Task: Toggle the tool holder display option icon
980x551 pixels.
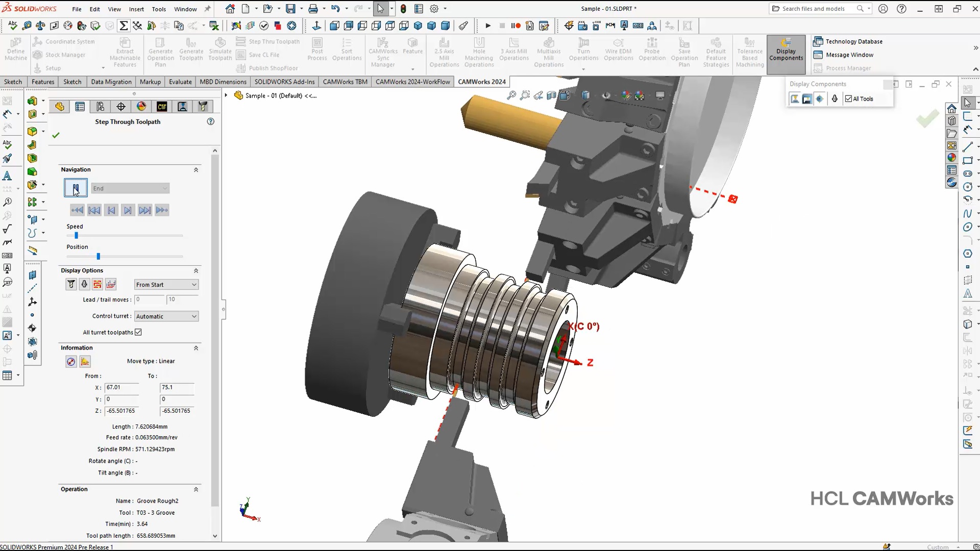Action: 84,284
